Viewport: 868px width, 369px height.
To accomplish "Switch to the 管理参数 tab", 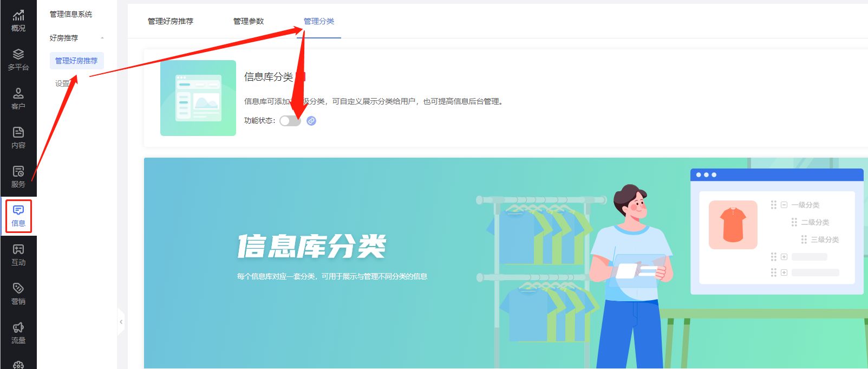I will (x=249, y=21).
